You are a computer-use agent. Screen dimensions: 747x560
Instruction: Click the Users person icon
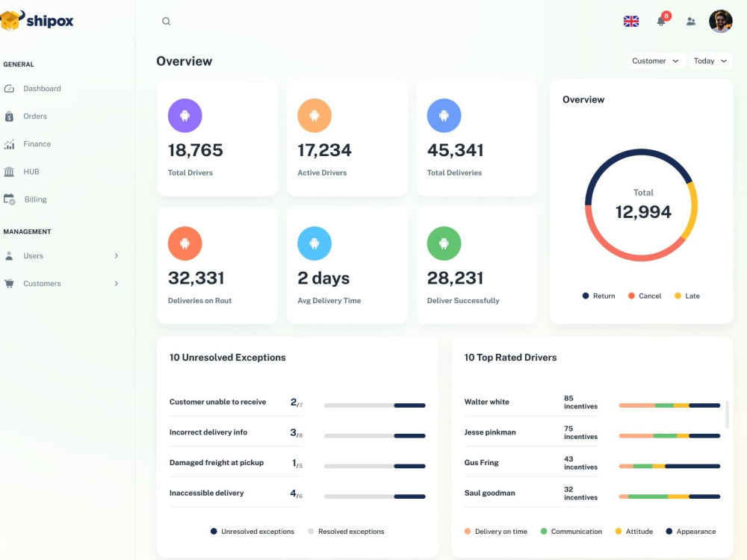coord(9,255)
